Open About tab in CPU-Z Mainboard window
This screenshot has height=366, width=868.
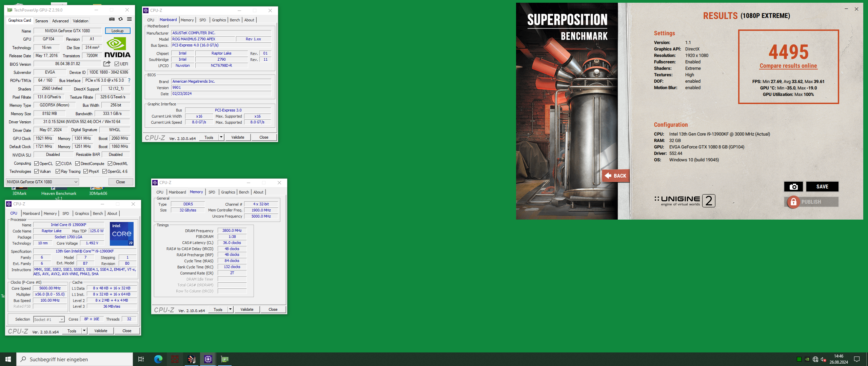tap(249, 20)
